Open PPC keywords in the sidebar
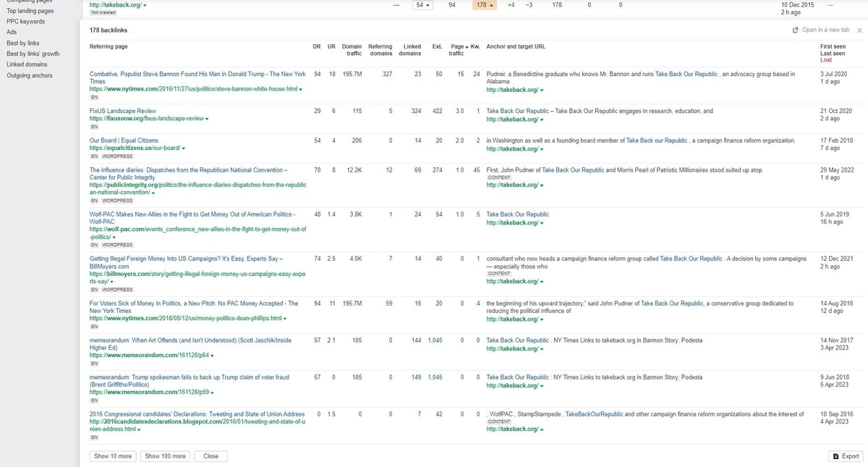This screenshot has height=467, width=868. (x=25, y=22)
